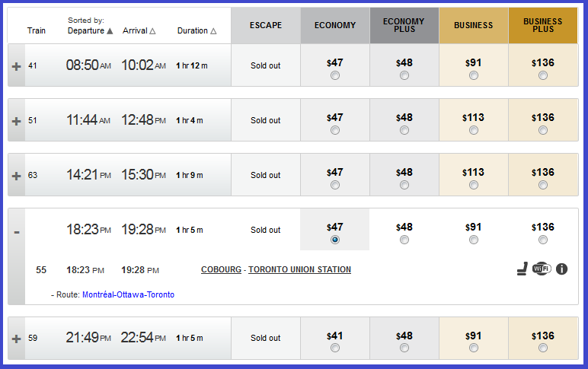Pick the $41 Economy fare on train 59
Screen dimensions: 588x369
(335, 348)
